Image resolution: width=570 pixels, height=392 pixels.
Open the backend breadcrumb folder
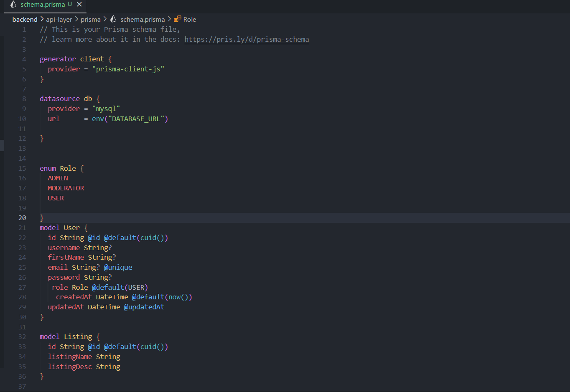pos(25,20)
